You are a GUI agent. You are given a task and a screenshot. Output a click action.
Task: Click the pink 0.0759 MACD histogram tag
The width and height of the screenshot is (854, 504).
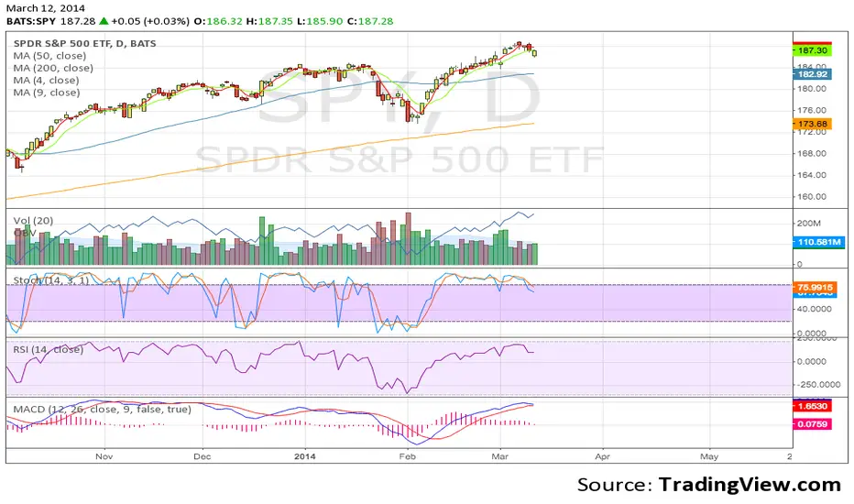[812, 424]
